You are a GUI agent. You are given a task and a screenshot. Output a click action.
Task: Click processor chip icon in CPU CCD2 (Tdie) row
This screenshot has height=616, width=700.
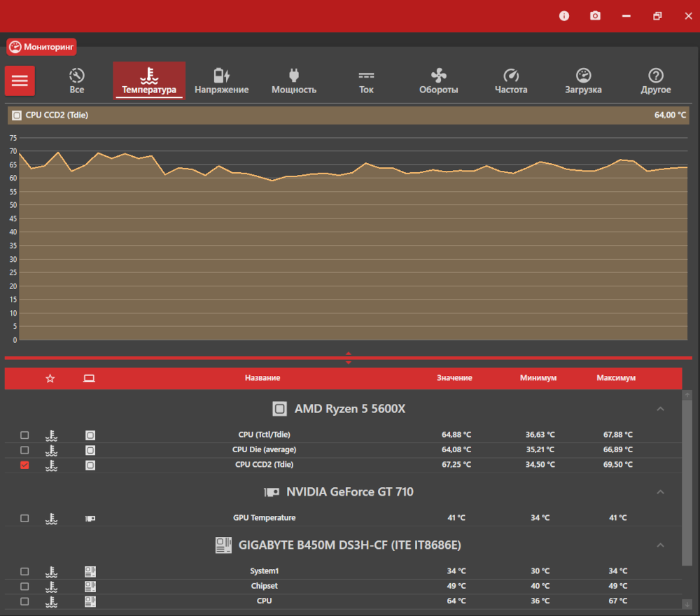point(90,465)
